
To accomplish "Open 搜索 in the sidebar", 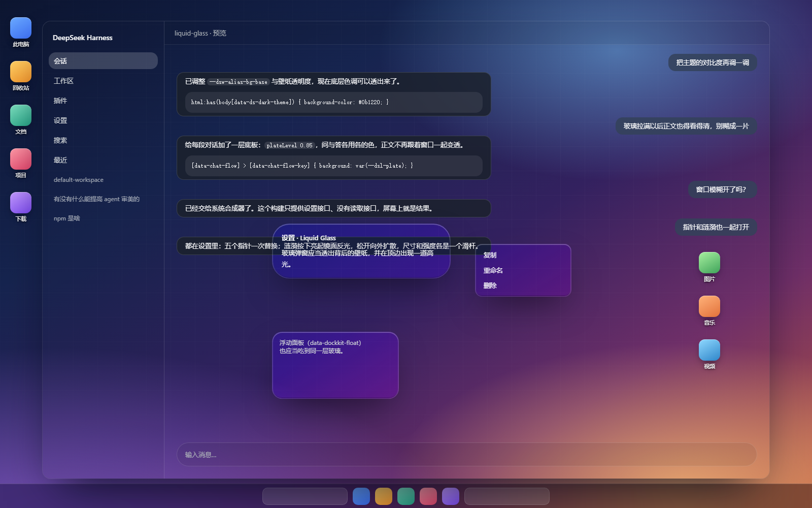I will tap(103, 140).
